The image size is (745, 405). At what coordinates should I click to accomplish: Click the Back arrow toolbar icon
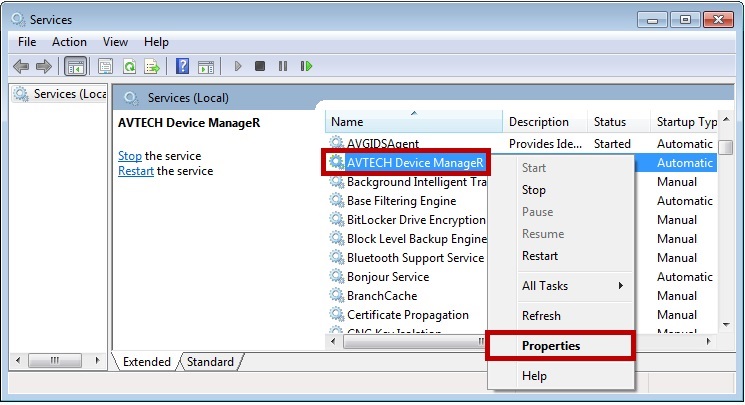tap(21, 66)
